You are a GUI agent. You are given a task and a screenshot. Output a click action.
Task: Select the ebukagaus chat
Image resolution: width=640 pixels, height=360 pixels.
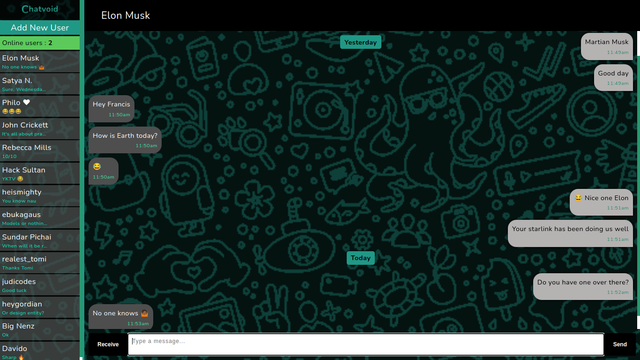pos(40,218)
